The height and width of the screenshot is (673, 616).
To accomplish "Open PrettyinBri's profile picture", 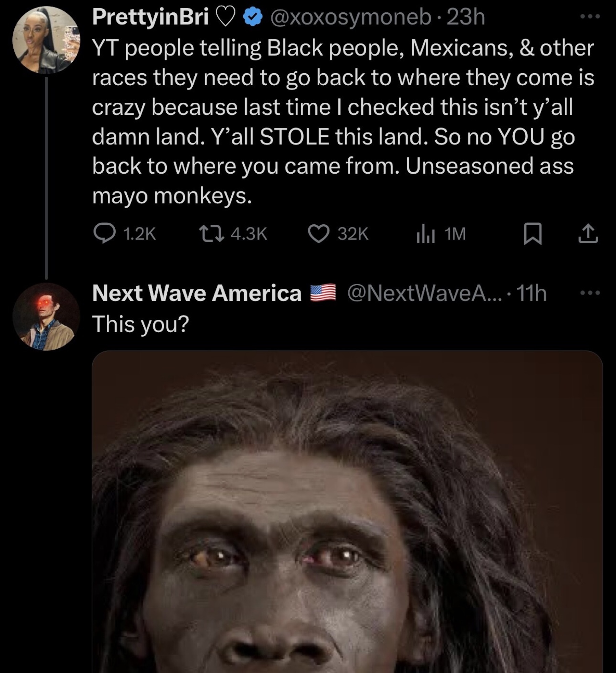I will tap(46, 40).
